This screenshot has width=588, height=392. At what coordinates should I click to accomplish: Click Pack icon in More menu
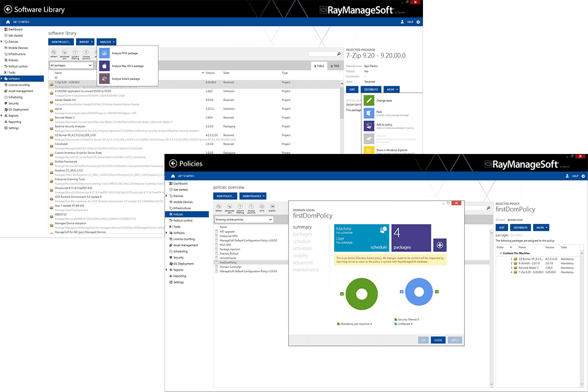click(x=369, y=113)
